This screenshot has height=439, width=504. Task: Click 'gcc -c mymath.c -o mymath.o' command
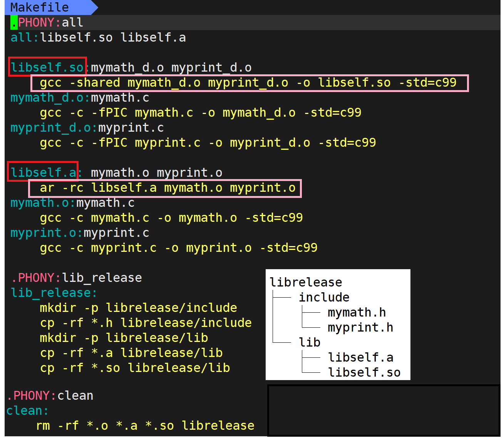coord(171,218)
